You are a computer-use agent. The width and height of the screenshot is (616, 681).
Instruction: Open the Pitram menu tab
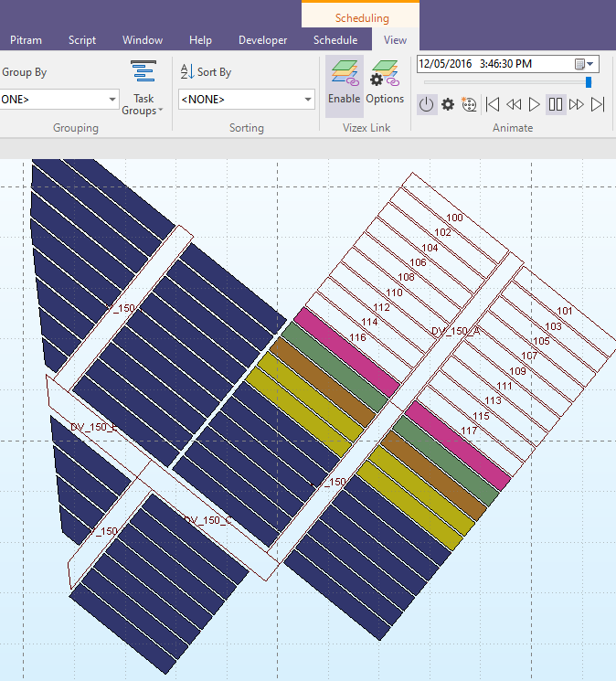tap(26, 40)
